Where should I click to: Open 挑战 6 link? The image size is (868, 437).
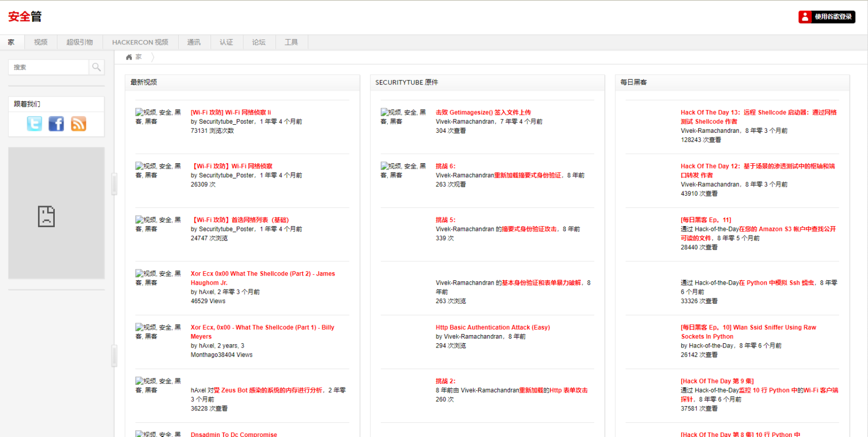(x=445, y=166)
